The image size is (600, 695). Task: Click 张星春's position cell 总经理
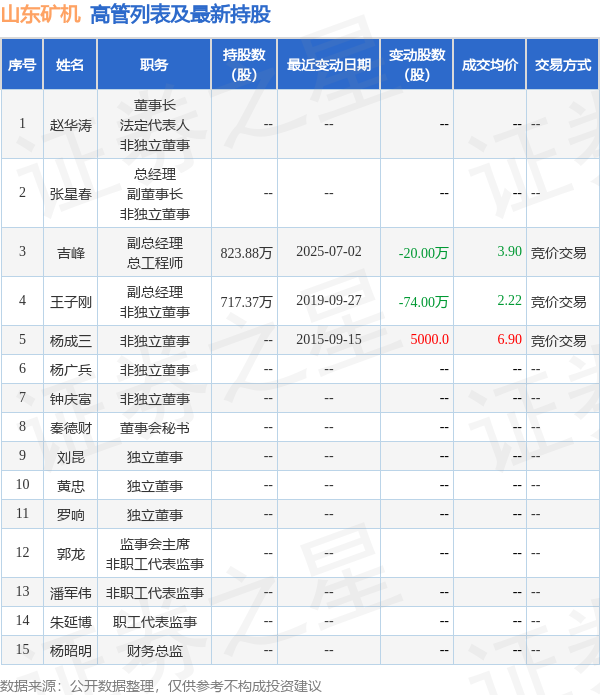(x=155, y=174)
